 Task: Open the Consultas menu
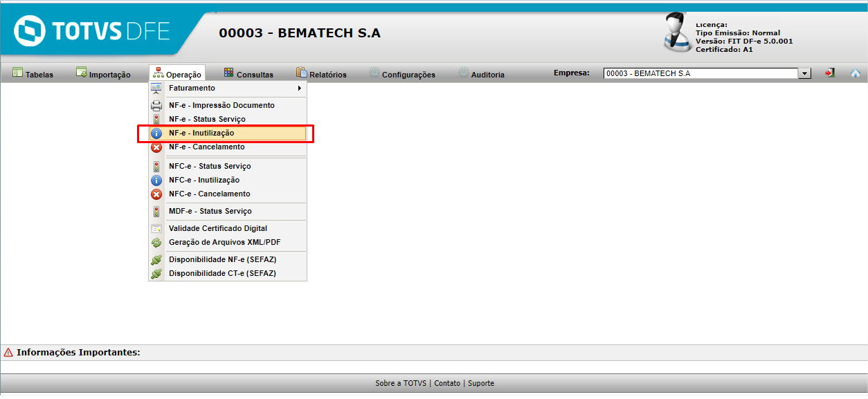click(x=248, y=74)
